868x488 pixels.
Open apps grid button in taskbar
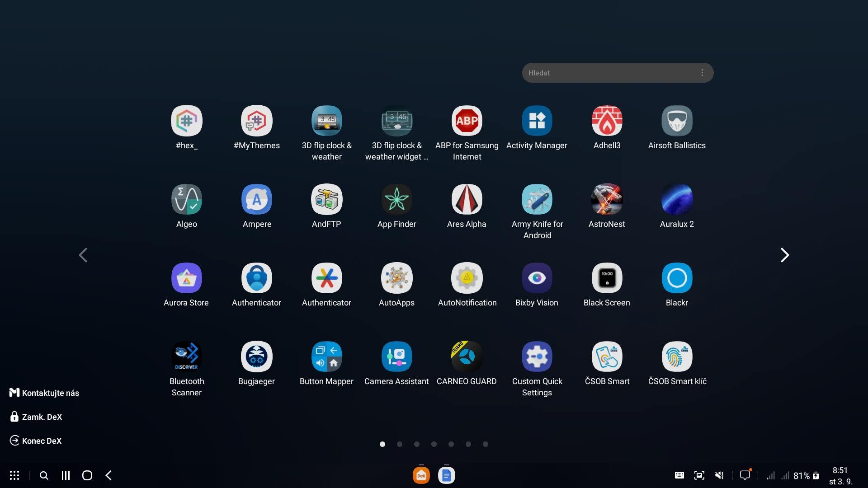pyautogui.click(x=14, y=475)
